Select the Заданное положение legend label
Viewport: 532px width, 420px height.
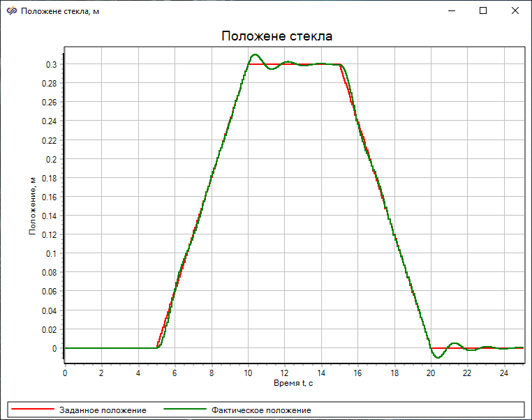point(107,410)
